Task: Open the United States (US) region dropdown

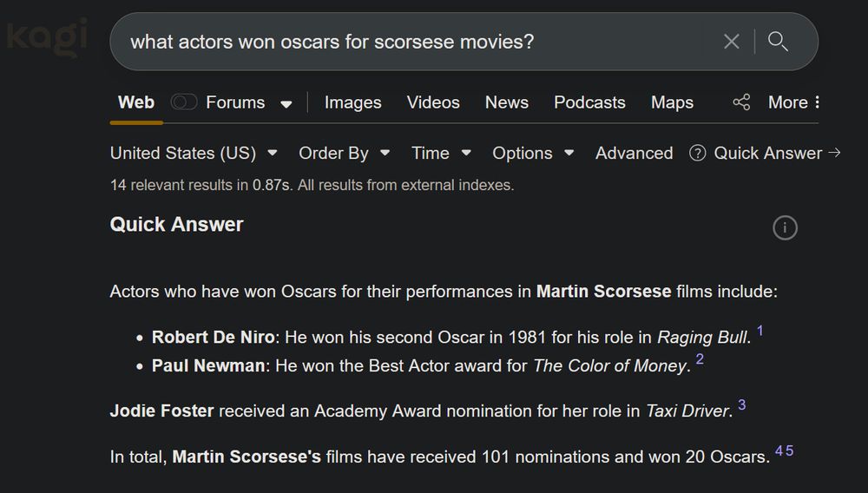Action: point(194,153)
